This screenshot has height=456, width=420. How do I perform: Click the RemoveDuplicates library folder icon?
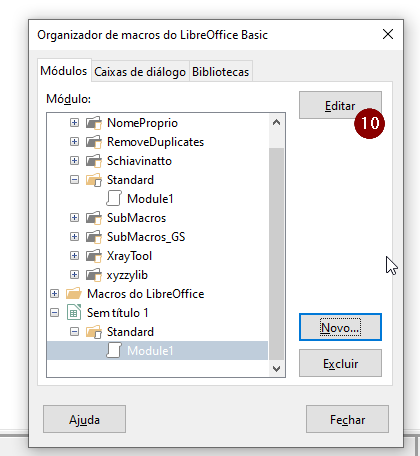pos(94,142)
